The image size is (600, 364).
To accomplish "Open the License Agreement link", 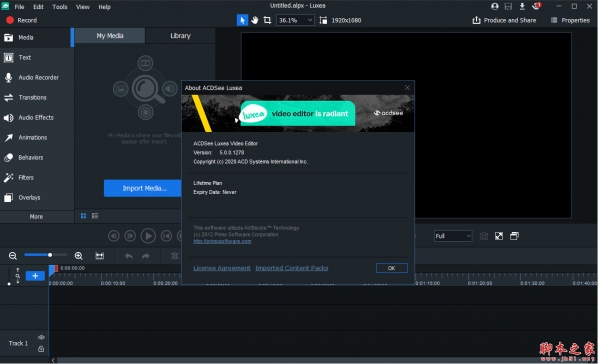I will point(222,268).
